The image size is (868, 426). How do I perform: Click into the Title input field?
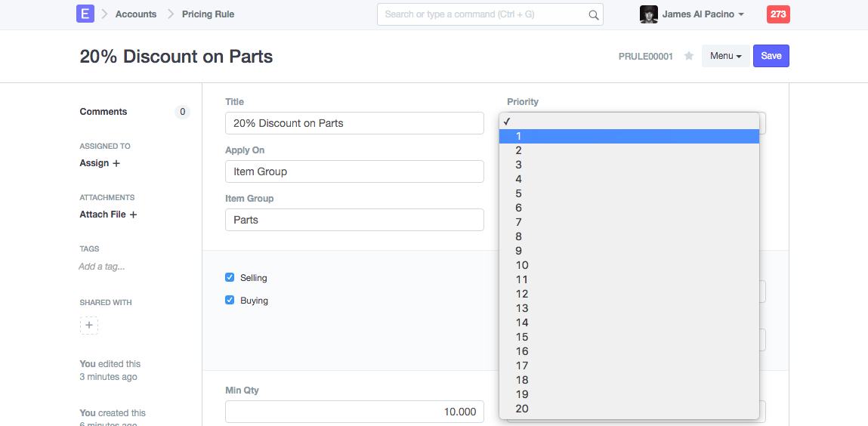pyautogui.click(x=354, y=123)
